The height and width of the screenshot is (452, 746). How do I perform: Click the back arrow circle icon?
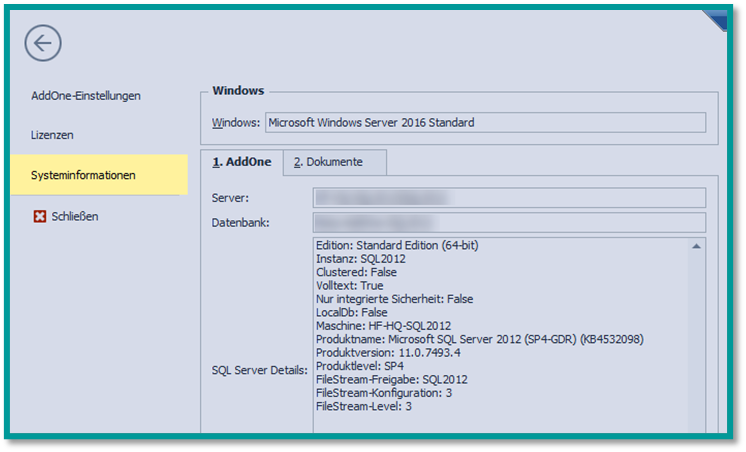(43, 43)
